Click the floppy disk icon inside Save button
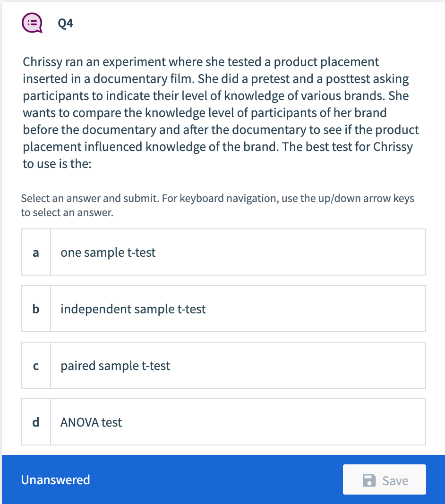This screenshot has height=504, width=445. [x=370, y=479]
